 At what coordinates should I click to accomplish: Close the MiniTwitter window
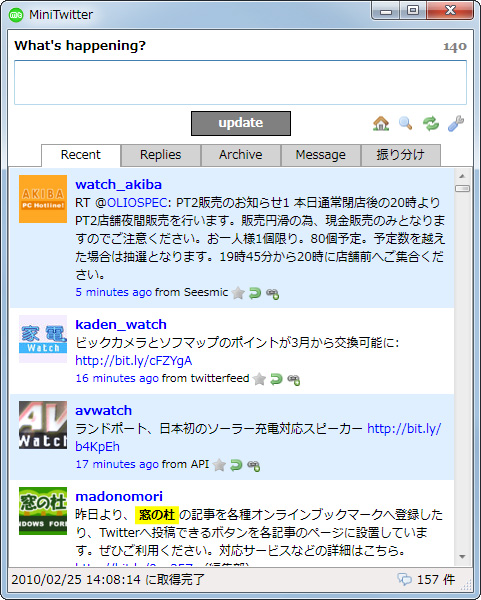[450, 11]
